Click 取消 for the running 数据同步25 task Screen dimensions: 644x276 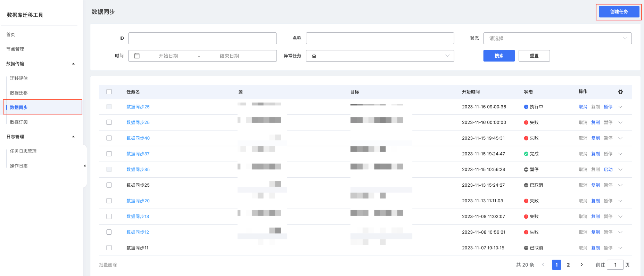[583, 107]
